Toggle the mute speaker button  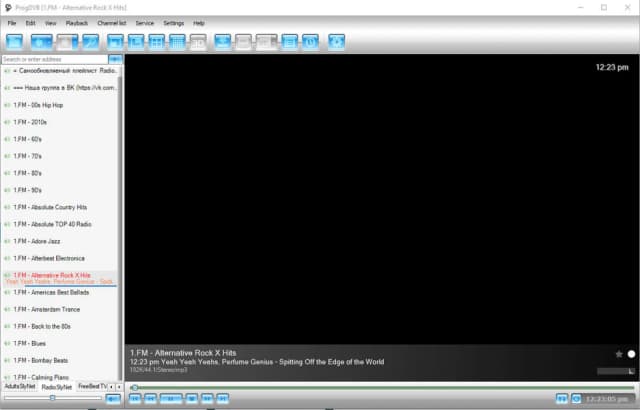(113, 399)
